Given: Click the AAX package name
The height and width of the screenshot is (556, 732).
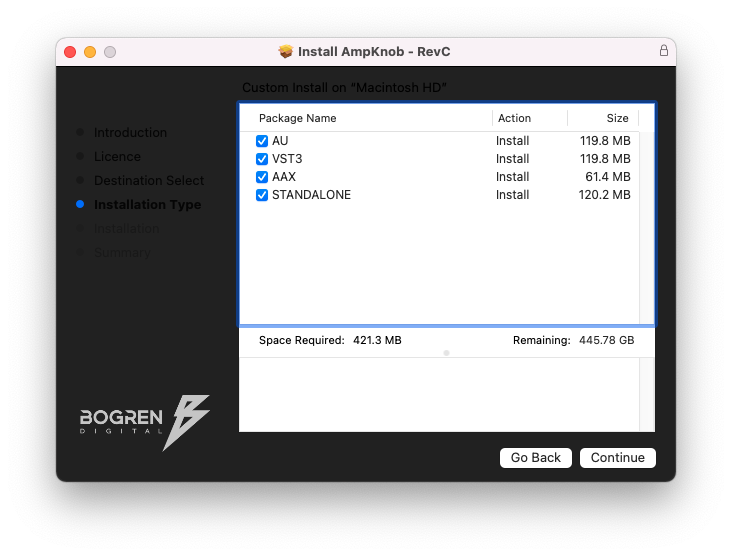Looking at the screenshot, I should (284, 177).
